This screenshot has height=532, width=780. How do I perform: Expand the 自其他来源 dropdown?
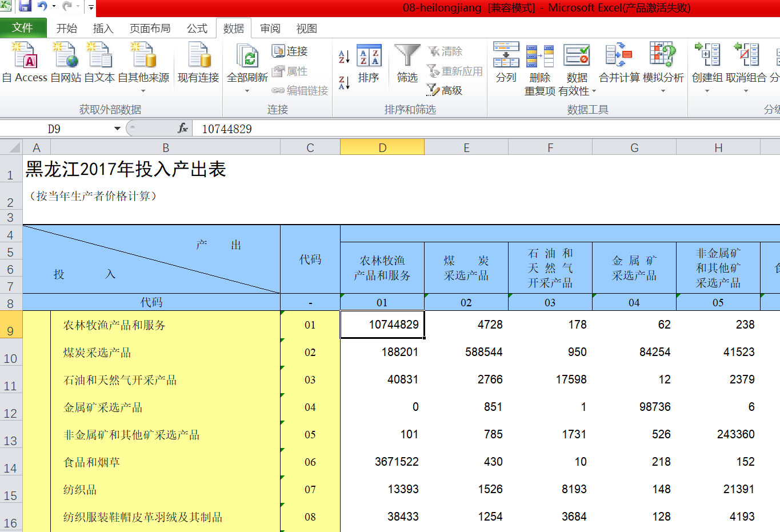(x=143, y=91)
